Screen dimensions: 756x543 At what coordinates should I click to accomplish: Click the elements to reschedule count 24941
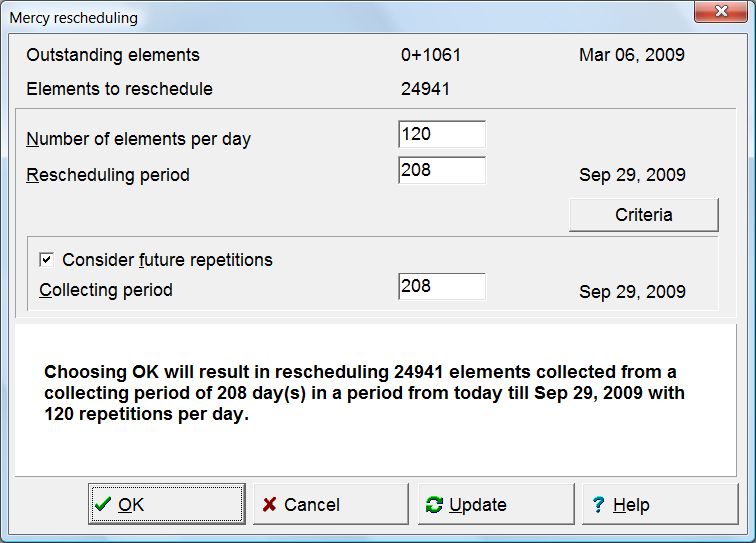pos(425,89)
